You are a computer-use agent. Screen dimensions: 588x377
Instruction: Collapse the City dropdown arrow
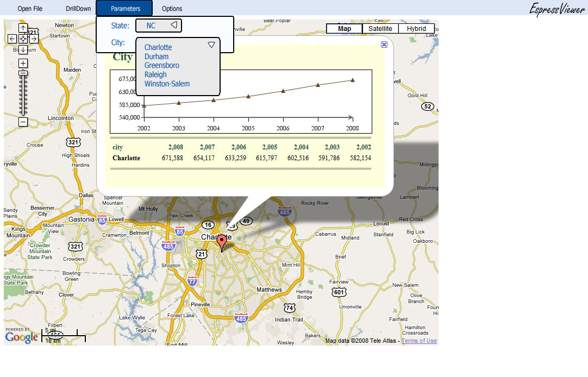coord(211,45)
